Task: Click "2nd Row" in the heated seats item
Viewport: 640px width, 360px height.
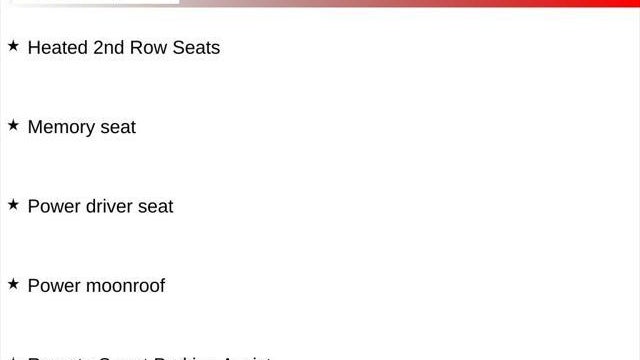Action: [130, 47]
